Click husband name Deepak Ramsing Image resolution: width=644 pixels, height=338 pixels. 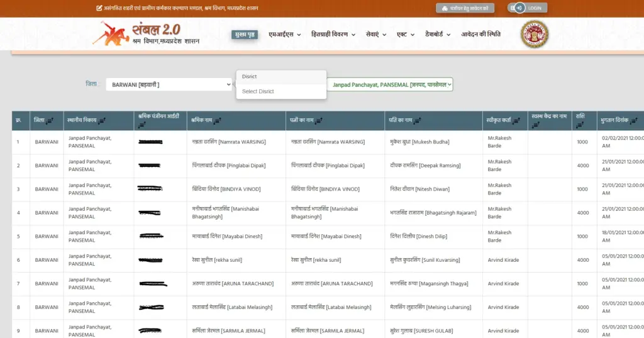[425, 166]
